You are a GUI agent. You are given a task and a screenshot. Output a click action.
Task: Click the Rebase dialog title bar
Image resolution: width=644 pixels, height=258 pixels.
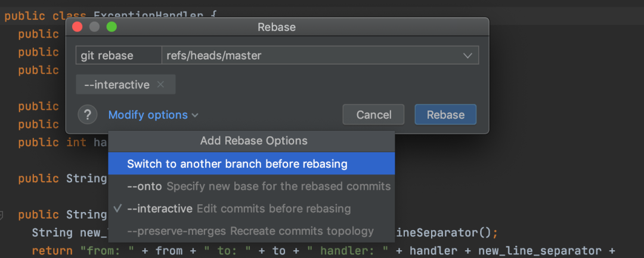point(277,27)
